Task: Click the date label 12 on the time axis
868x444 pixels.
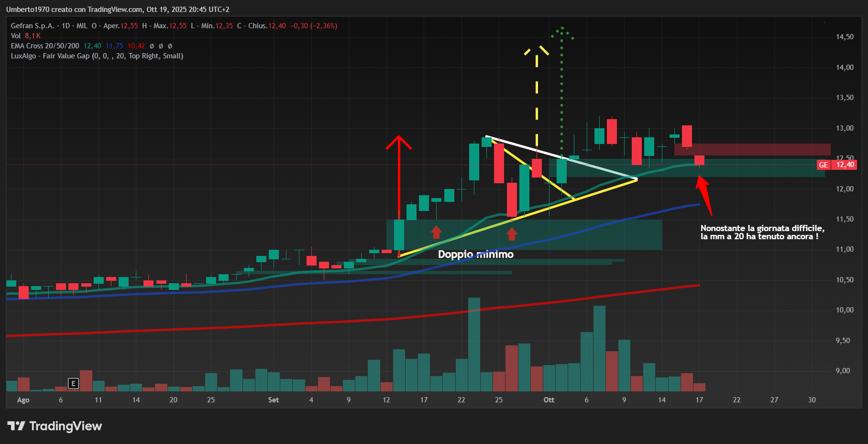Action: coord(386,400)
